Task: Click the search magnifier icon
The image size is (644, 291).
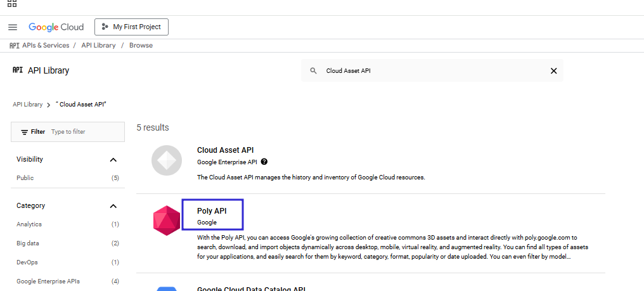Action: tap(313, 71)
